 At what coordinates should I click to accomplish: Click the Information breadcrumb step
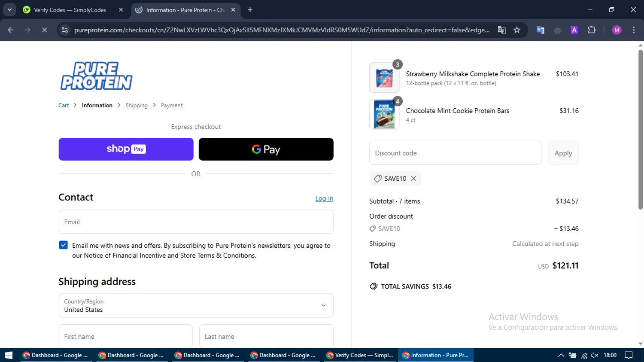[97, 105]
